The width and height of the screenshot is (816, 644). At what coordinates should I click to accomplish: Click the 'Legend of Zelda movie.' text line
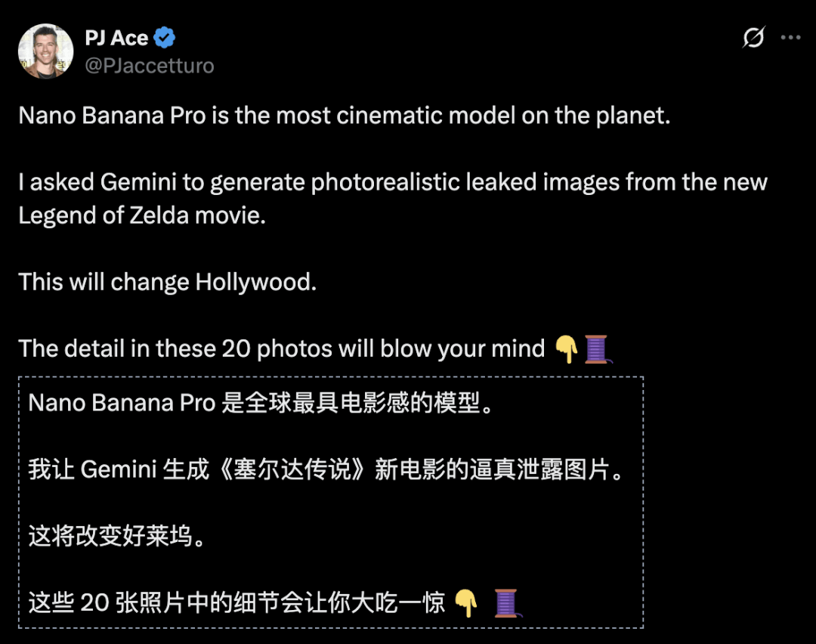click(x=142, y=215)
